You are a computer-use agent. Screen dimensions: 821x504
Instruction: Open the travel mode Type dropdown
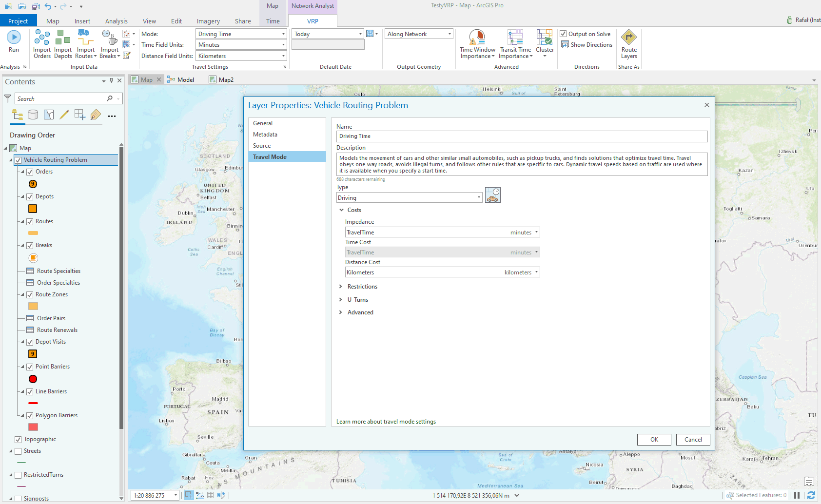click(409, 198)
